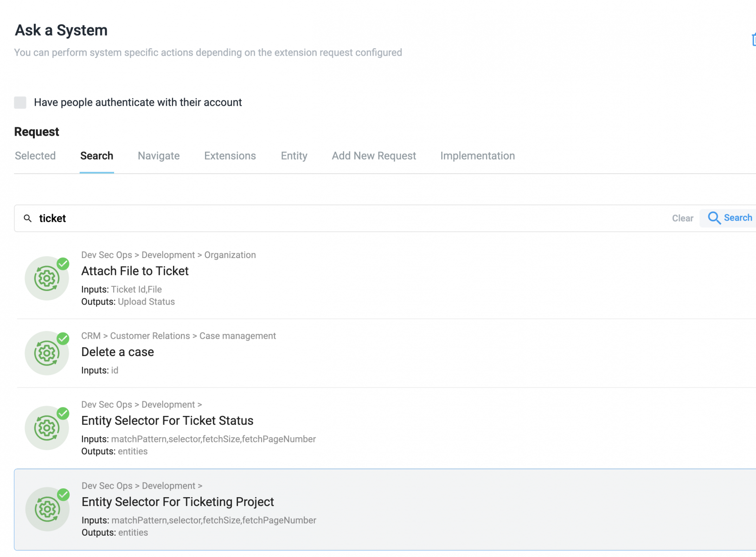Click Inputs: id under Delete a case
756x557 pixels.
tap(100, 370)
